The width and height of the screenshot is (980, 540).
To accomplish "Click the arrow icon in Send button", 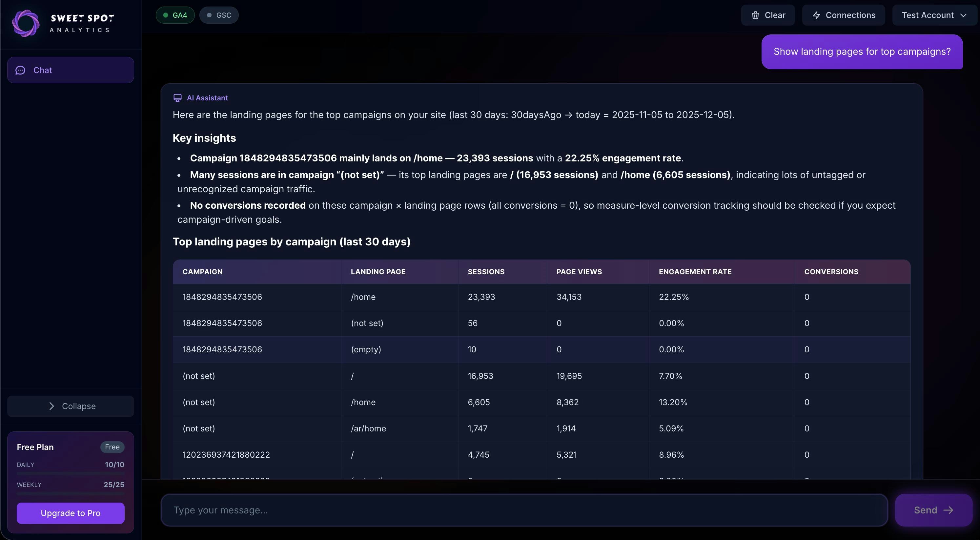I will tap(949, 510).
